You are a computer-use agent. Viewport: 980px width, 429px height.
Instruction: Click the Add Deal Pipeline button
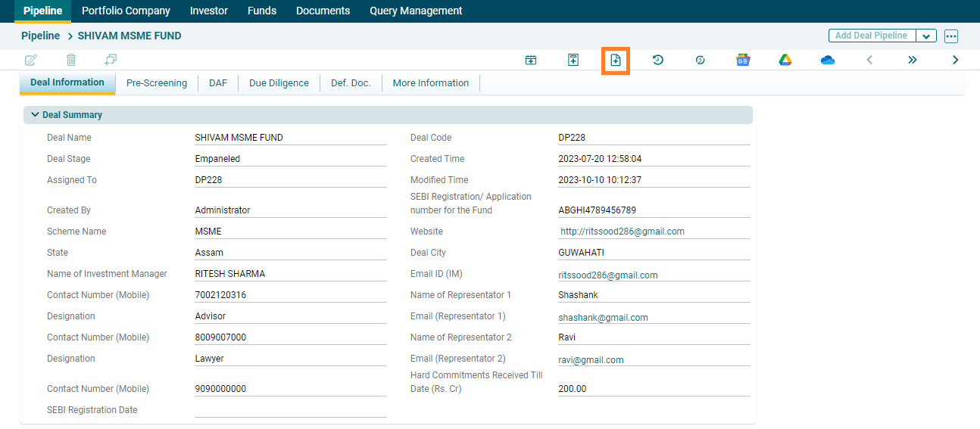[x=871, y=36]
